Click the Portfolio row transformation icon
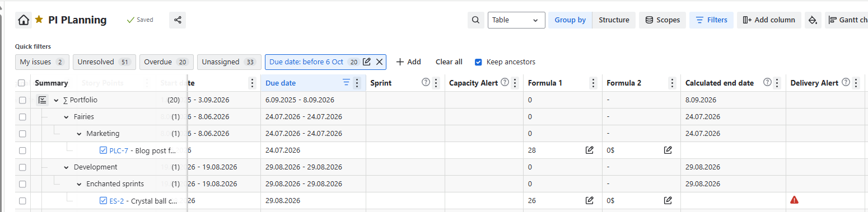Viewport: 868px width, 212px height. tap(43, 100)
